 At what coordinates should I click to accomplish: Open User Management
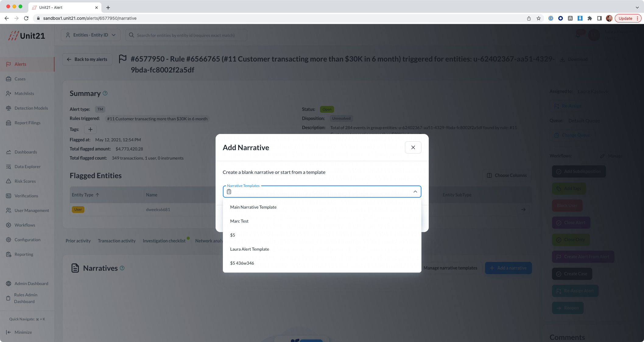pos(27,210)
